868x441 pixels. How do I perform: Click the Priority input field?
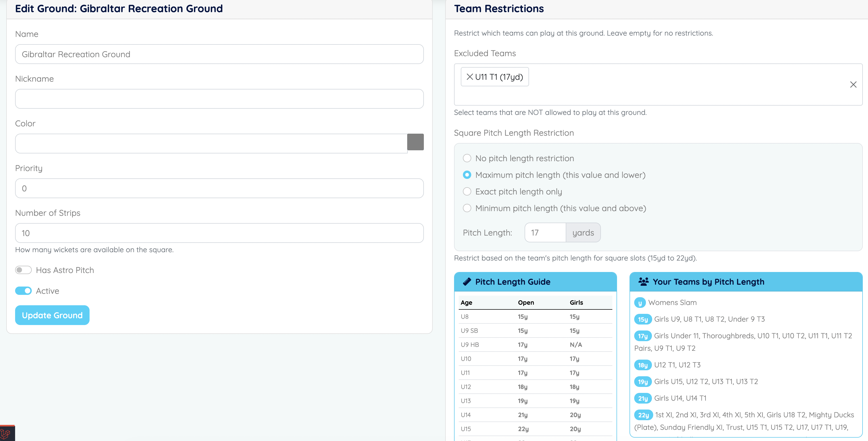(x=219, y=189)
